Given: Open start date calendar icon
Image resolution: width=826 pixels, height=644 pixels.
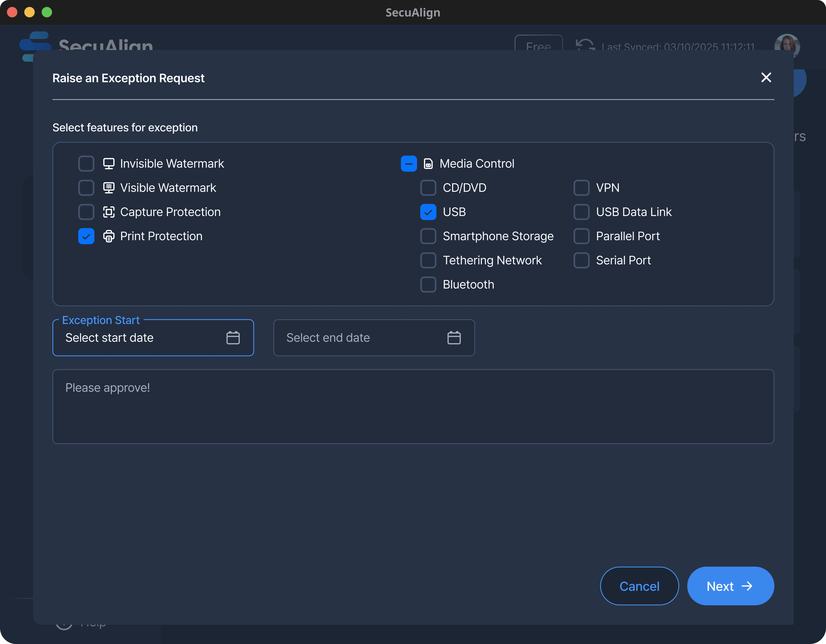Looking at the screenshot, I should tap(233, 338).
